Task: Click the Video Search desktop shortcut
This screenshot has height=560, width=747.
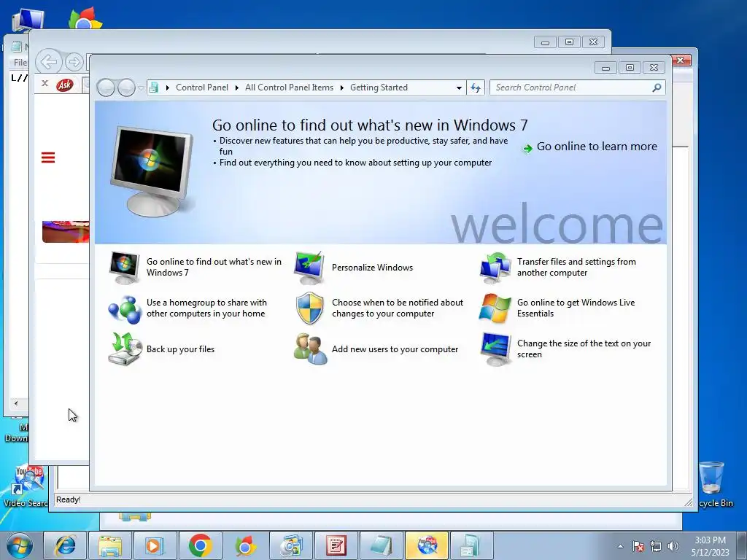Action: [x=27, y=486]
